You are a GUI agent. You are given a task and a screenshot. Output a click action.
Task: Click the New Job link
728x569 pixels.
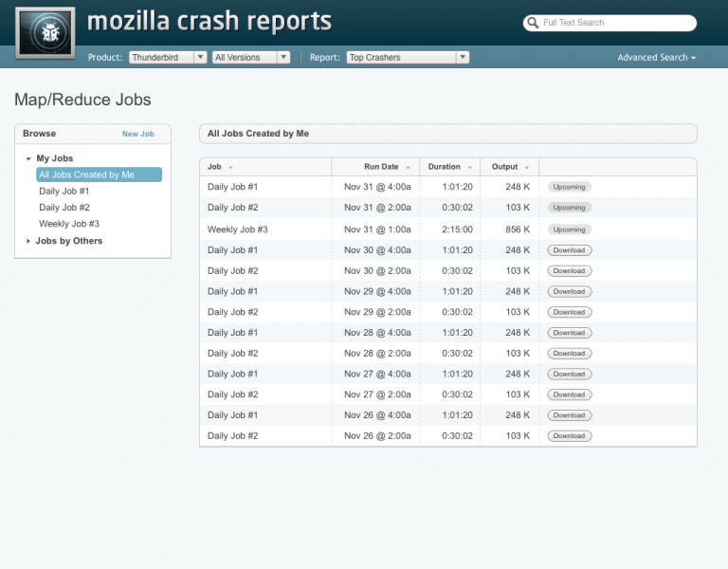pyautogui.click(x=137, y=134)
